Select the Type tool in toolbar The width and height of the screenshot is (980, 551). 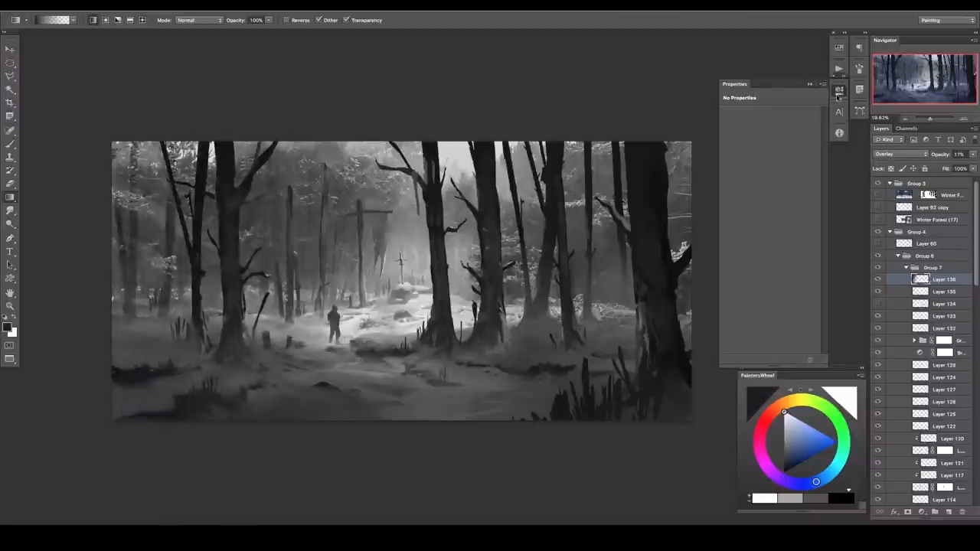tap(10, 252)
